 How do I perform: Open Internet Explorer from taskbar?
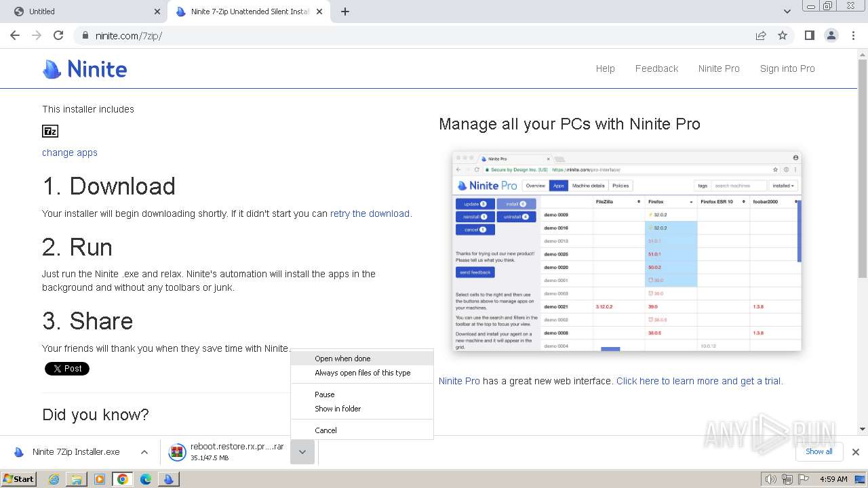[x=54, y=479]
